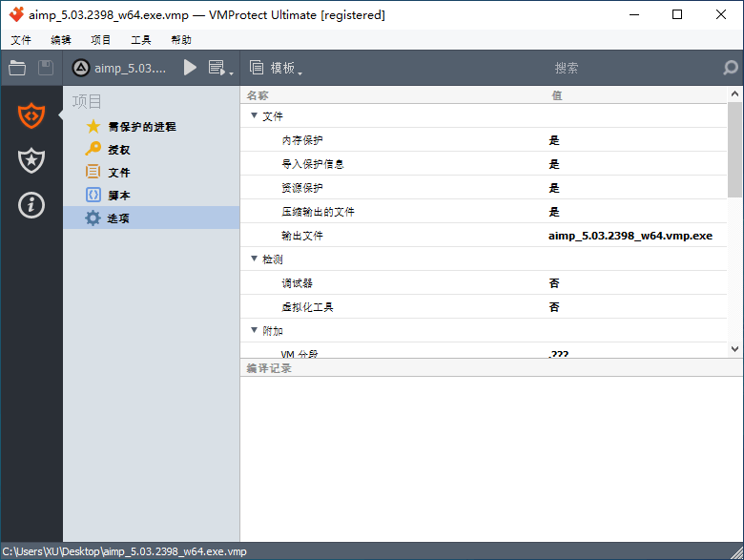This screenshot has width=744, height=560.
Task: Collapse the 文件 options group
Action: tap(254, 115)
